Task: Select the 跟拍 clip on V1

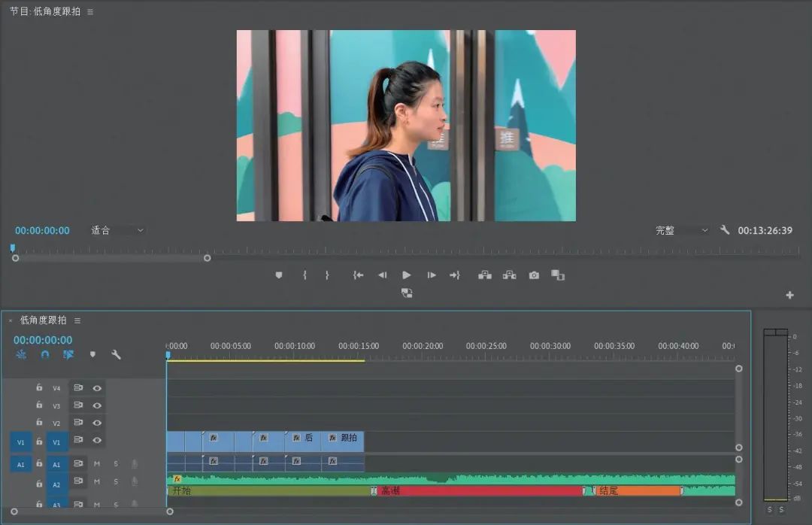Action: [x=343, y=442]
